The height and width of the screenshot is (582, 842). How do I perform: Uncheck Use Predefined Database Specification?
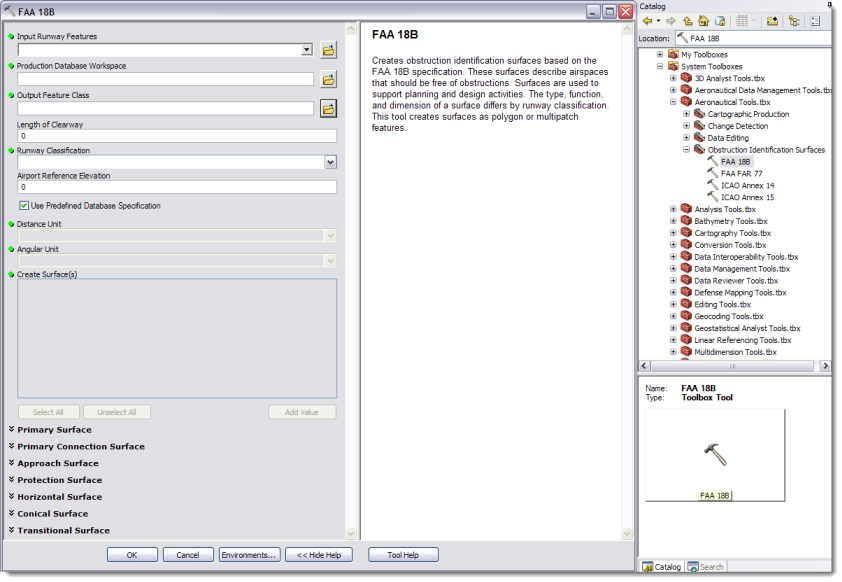(24, 206)
